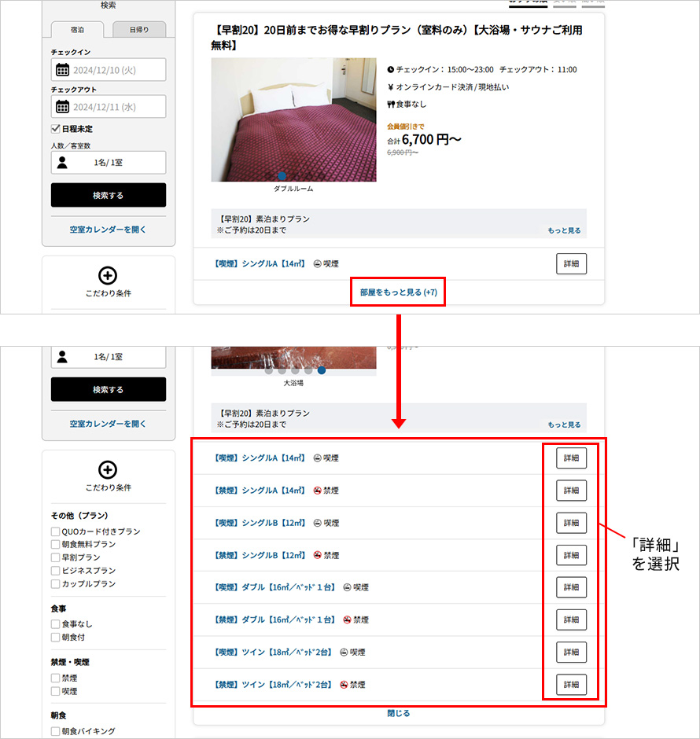The width and height of the screenshot is (700, 739).
Task: Enable the 朝食付 meal filter
Action: click(x=55, y=638)
